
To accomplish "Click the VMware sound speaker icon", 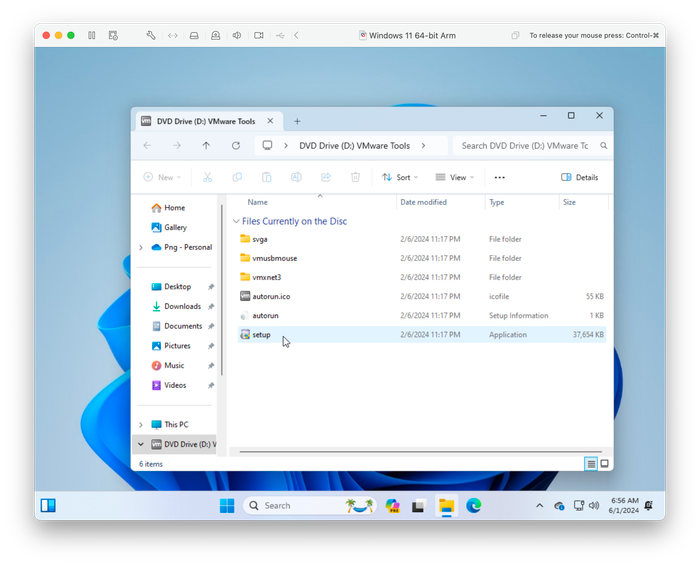I will pyautogui.click(x=237, y=35).
